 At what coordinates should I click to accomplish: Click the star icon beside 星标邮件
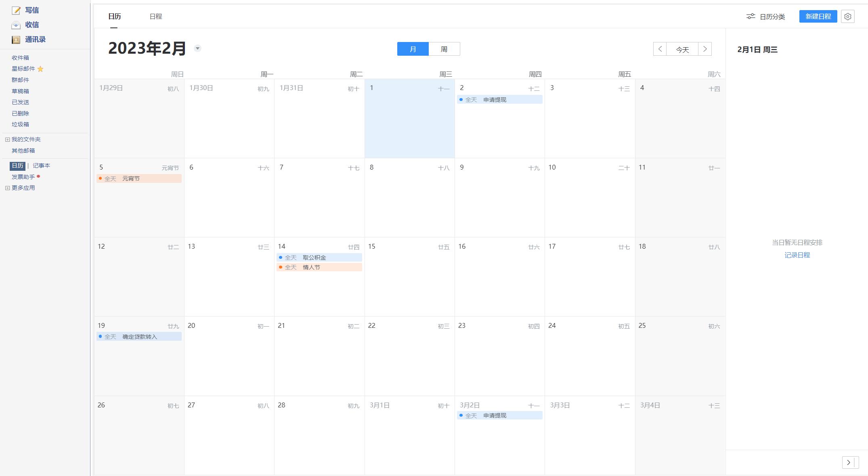(x=40, y=69)
